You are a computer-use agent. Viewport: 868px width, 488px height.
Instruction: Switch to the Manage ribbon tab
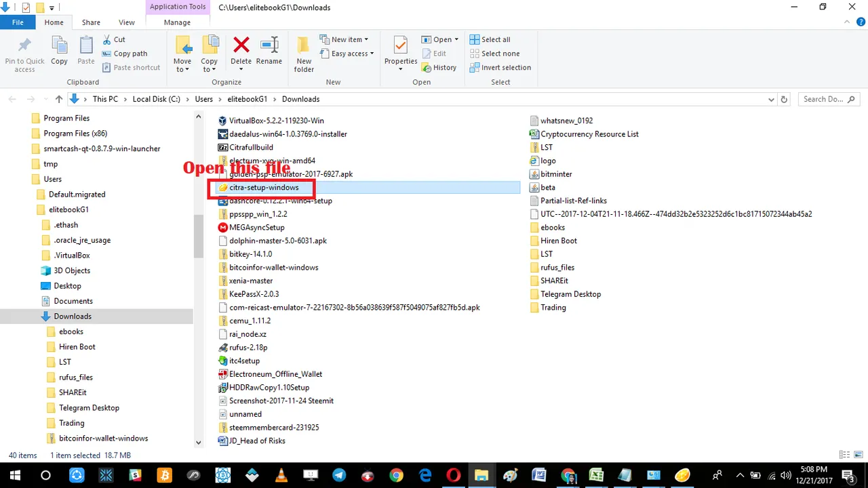click(177, 22)
